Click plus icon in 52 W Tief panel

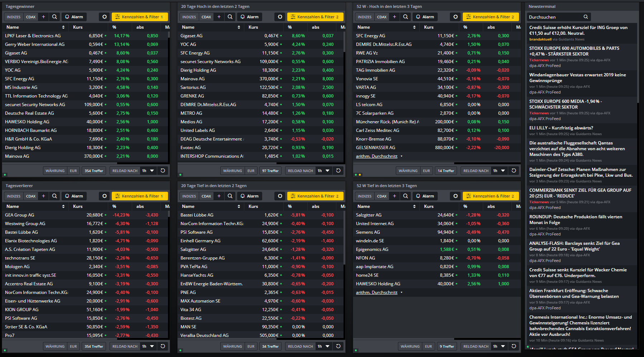click(x=394, y=196)
